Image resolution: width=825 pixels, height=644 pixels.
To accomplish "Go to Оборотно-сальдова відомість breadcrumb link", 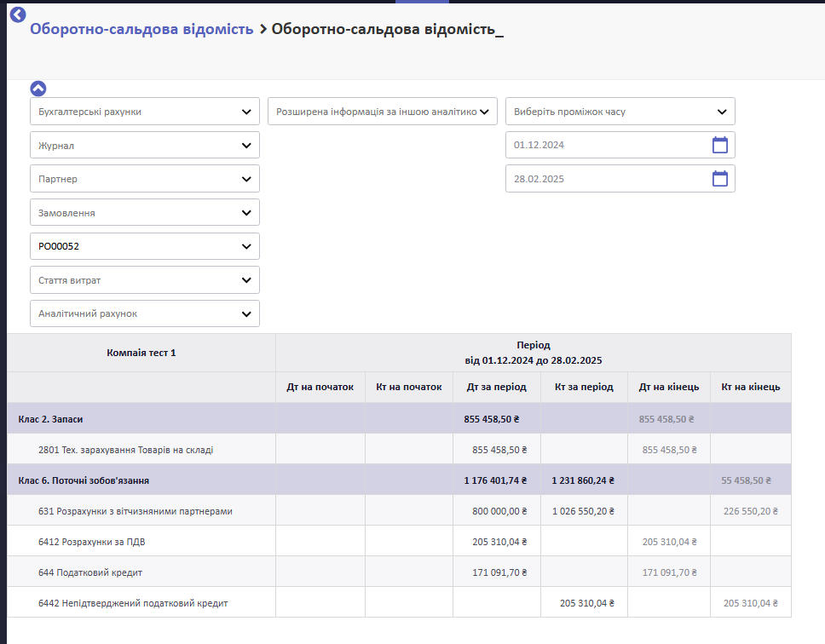I will [x=141, y=29].
